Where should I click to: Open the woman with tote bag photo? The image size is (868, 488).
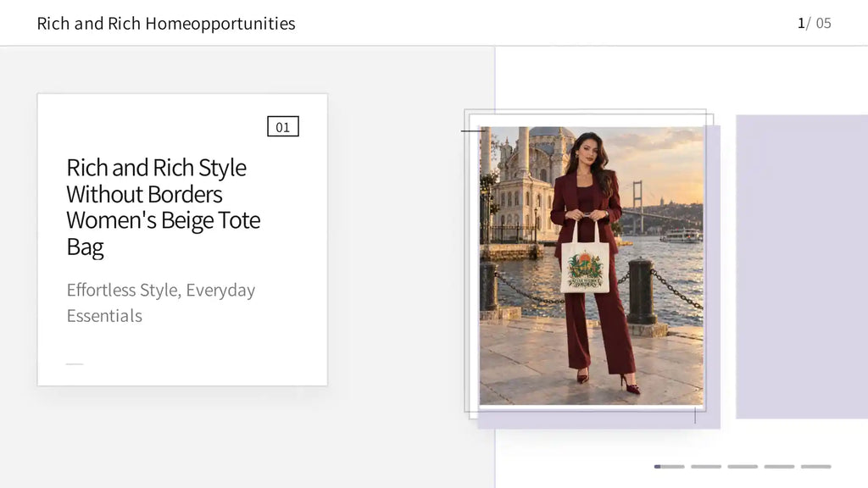[x=591, y=265]
